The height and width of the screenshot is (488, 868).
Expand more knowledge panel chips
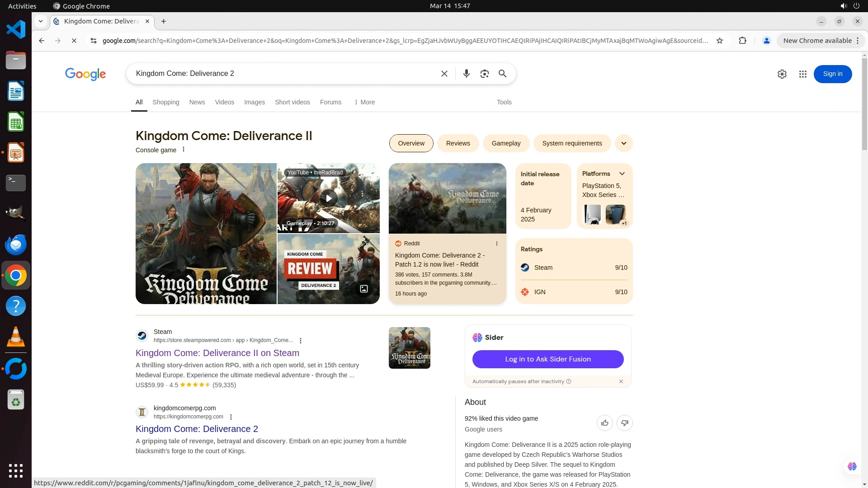pyautogui.click(x=623, y=143)
